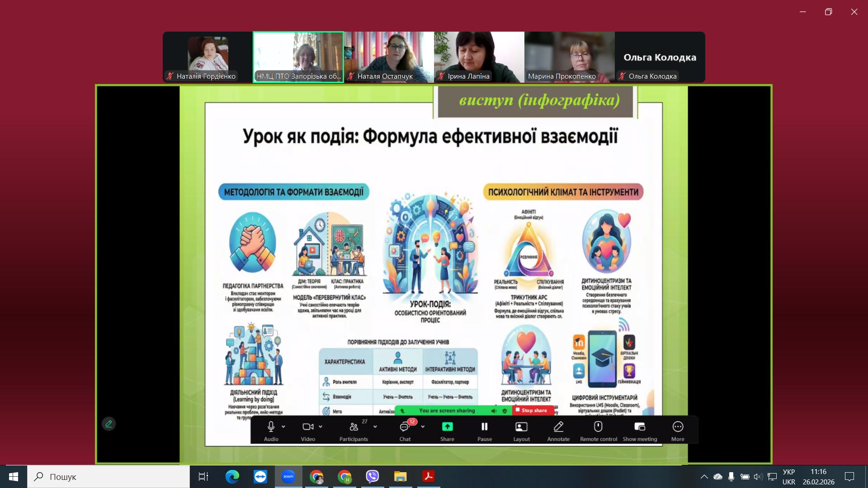Click the red Stop share button

click(533, 410)
